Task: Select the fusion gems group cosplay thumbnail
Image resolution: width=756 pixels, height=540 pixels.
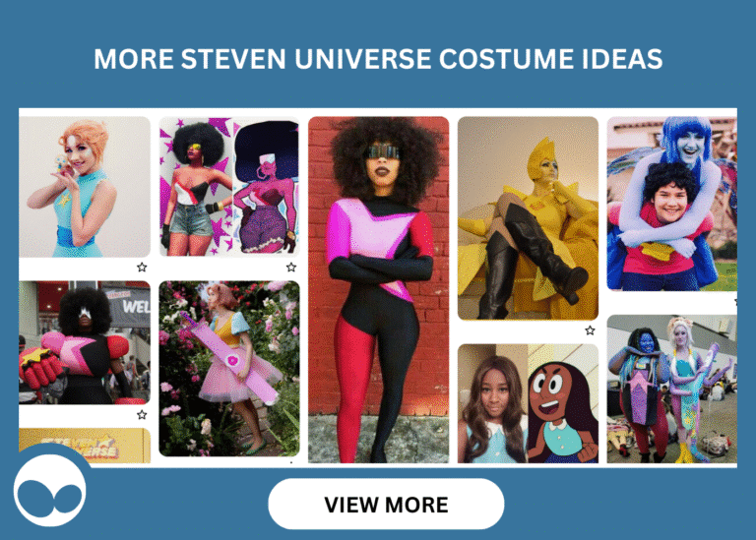Action: click(671, 390)
